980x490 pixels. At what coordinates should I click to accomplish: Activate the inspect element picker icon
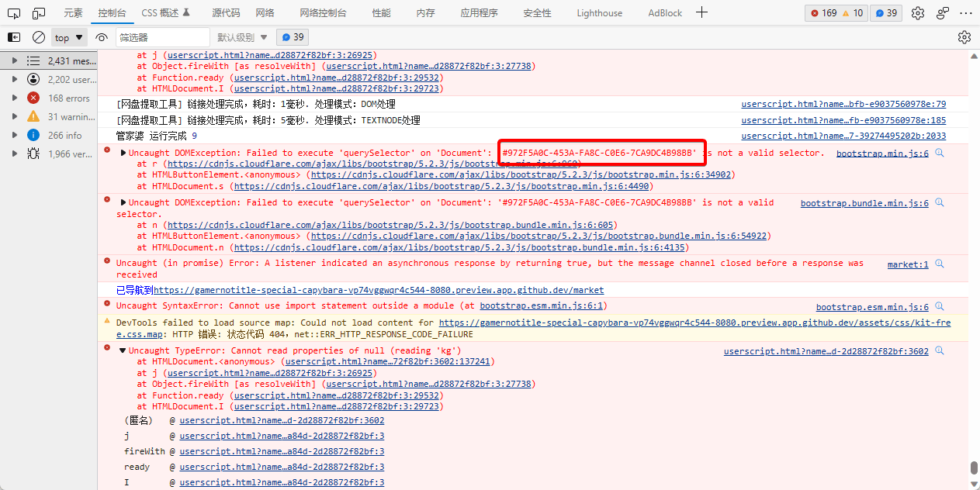(16, 13)
